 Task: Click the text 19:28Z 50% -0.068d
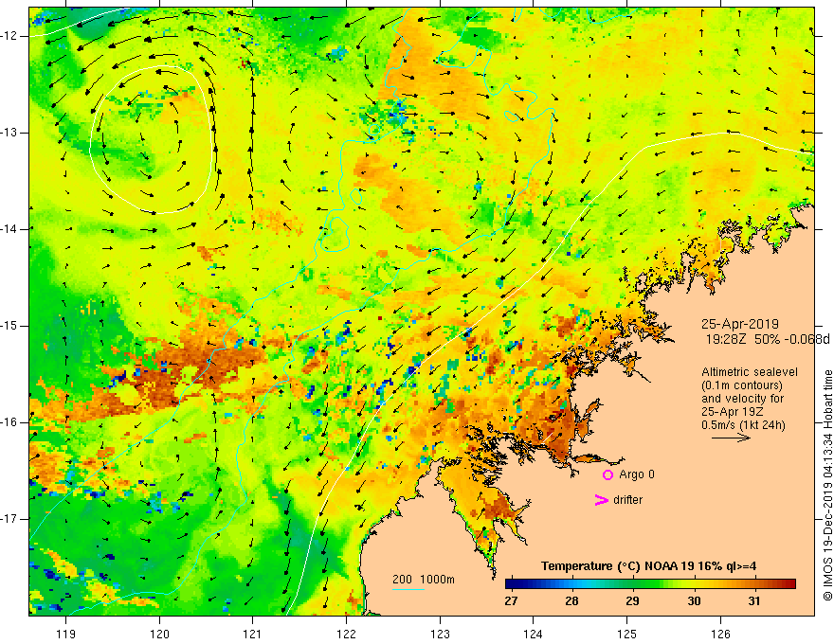(x=768, y=340)
